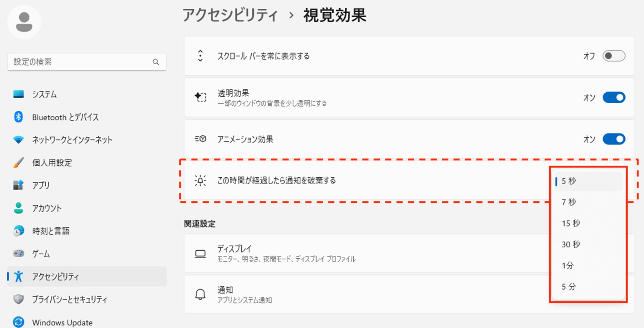Click the Windows Update sync icon
The height and width of the screenshot is (328, 644).
(x=18, y=322)
